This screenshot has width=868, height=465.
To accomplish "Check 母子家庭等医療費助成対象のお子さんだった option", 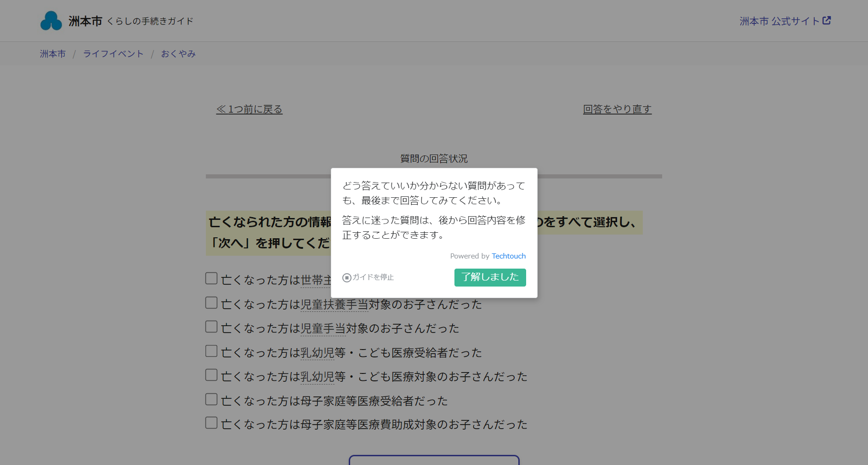I will click(211, 423).
